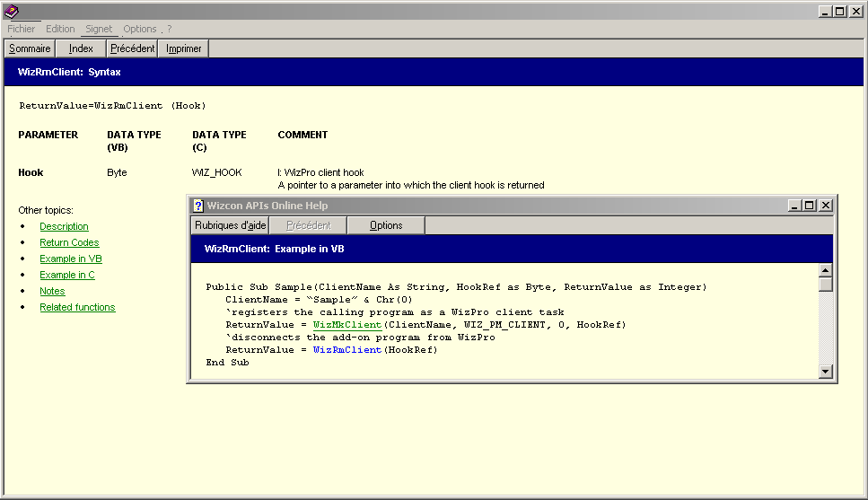Open the Example in VB link
This screenshot has width=868, height=500.
(x=71, y=259)
